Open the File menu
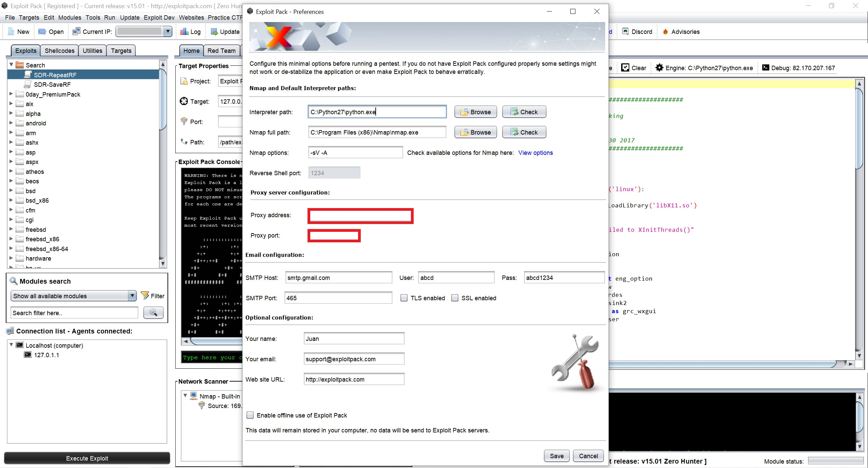The width and height of the screenshot is (868, 468). coord(10,17)
